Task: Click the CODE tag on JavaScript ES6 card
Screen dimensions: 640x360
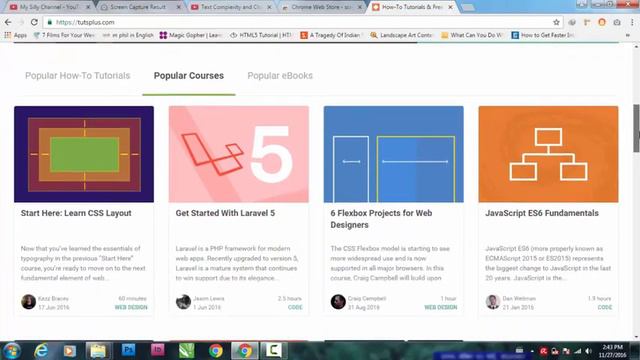Action: 604,307
